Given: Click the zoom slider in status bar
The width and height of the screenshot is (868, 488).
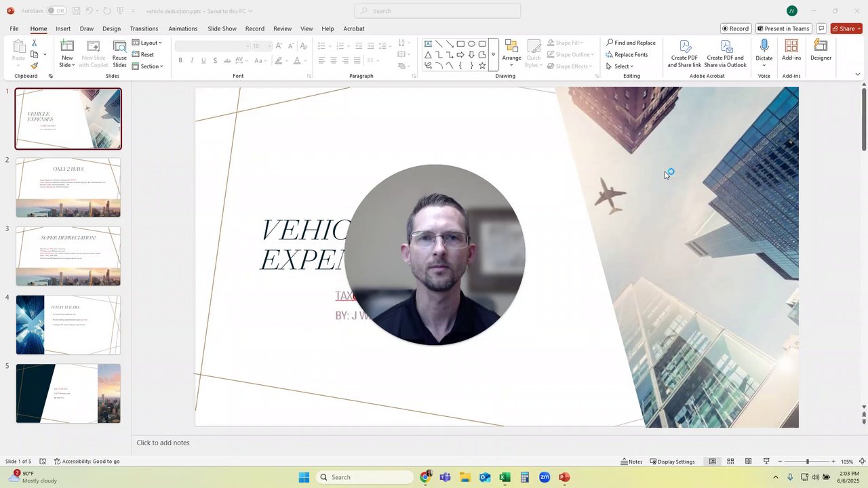Looking at the screenshot, I should tap(807, 462).
